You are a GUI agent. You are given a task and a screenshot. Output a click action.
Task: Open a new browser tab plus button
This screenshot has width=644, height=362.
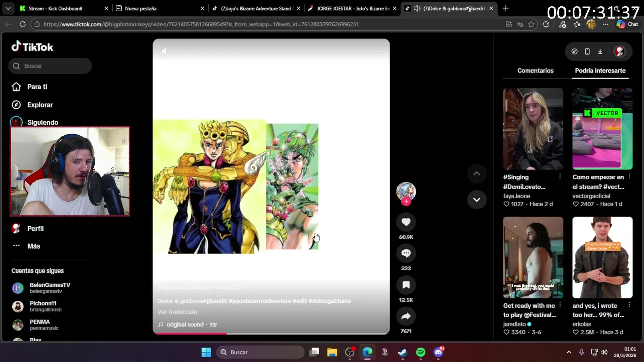[505, 8]
